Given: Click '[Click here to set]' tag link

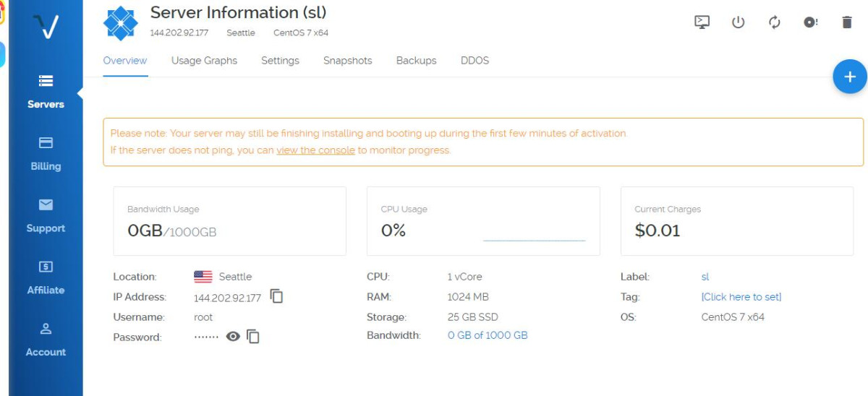Looking at the screenshot, I should (741, 297).
